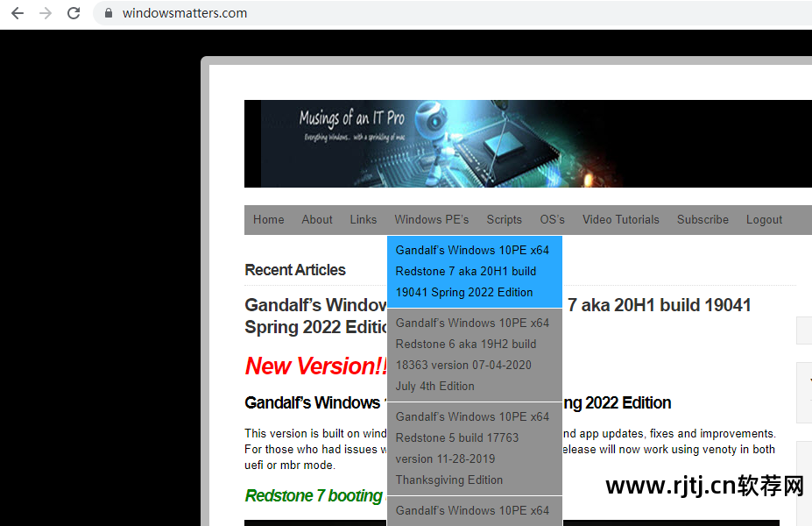Image resolution: width=812 pixels, height=526 pixels.
Task: Click the red New Version!! text
Action: coord(316,366)
